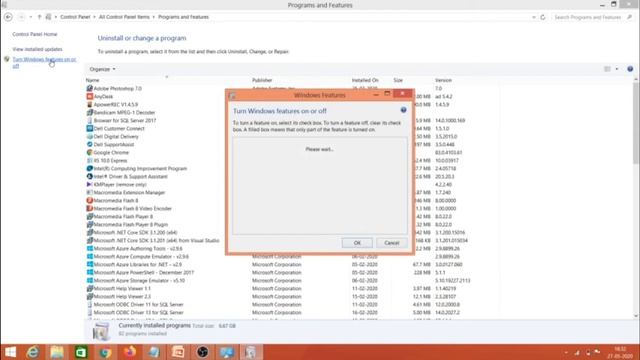640x360 pixels.
Task: Open the Organize dropdown menu
Action: point(102,69)
